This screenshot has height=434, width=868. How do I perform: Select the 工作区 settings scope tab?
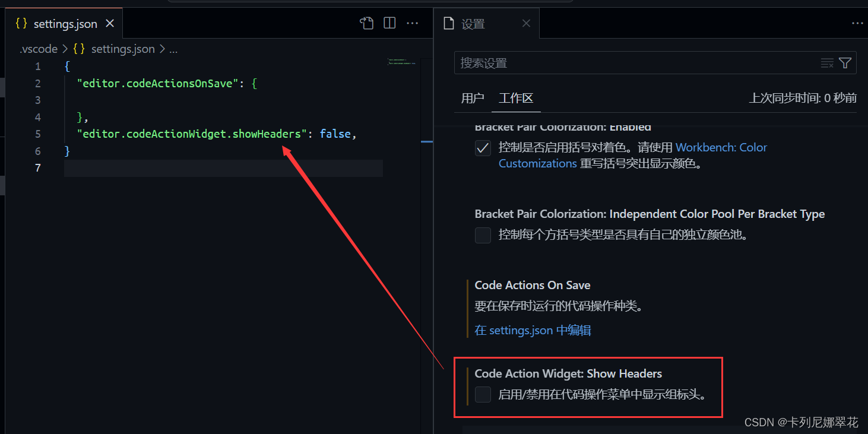[x=516, y=98]
